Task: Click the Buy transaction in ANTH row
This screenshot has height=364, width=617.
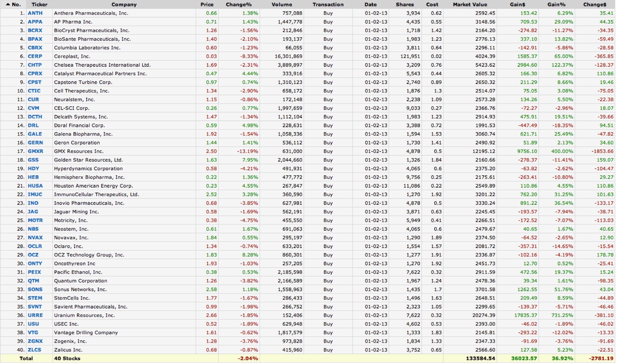Action: coord(328,13)
